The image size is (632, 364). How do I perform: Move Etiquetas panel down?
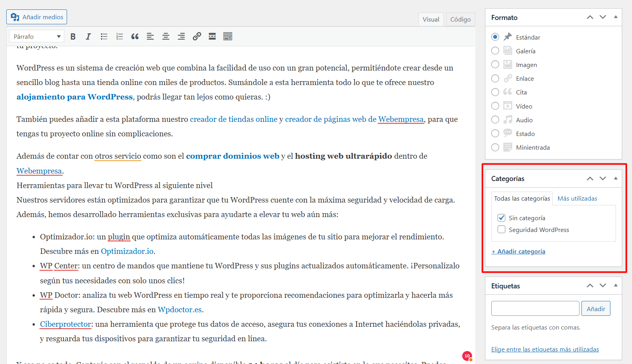pos(603,286)
